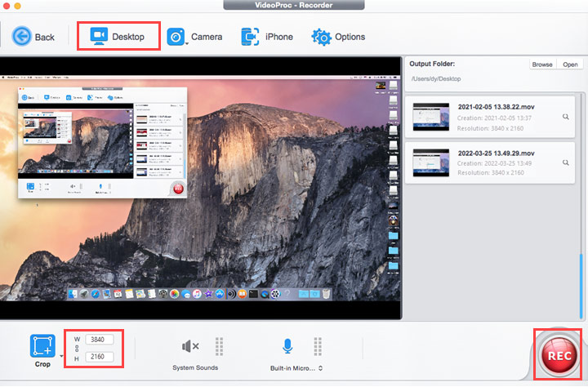Click the height field showing 2160
588x387 pixels.
pos(99,357)
